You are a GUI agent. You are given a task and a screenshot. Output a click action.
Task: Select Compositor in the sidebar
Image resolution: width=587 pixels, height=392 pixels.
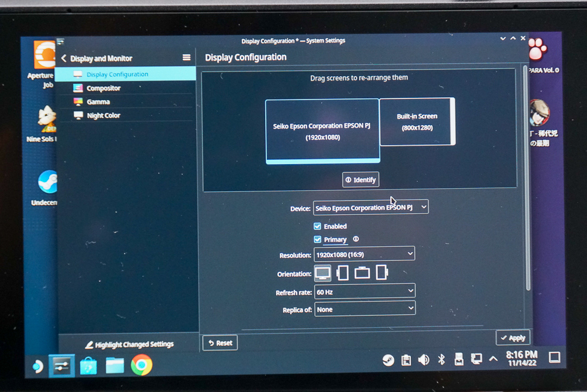click(x=103, y=88)
